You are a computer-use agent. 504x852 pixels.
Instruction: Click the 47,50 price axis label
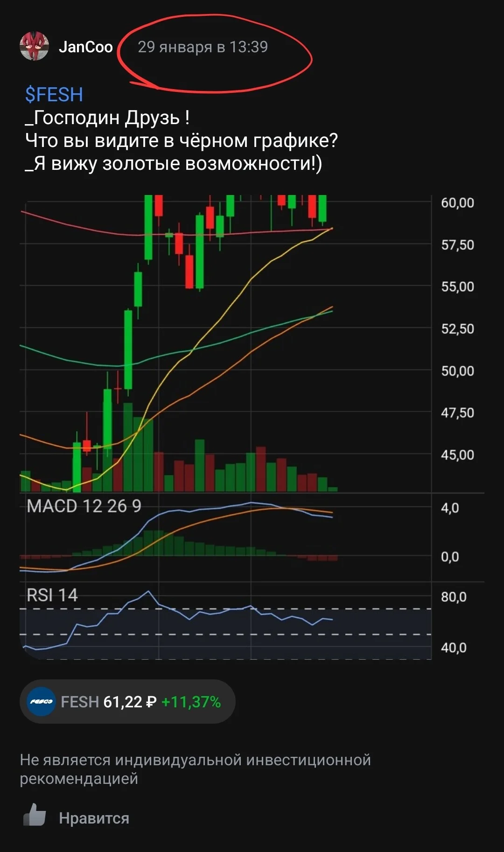coord(457,413)
